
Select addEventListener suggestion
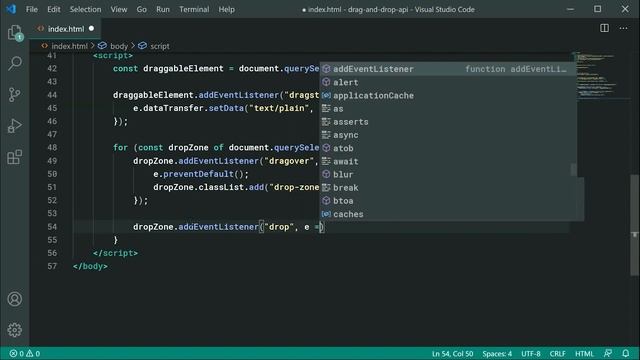click(x=448, y=69)
